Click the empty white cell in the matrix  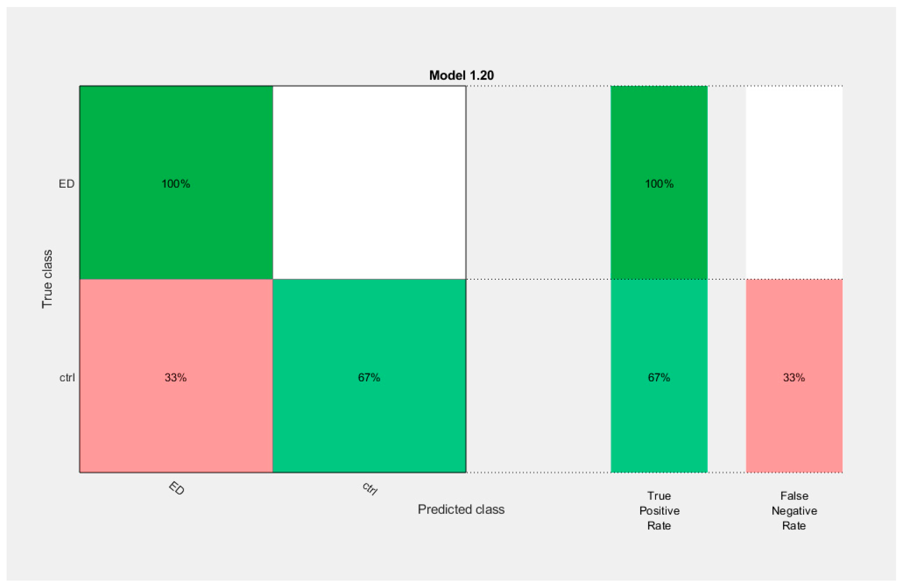click(x=369, y=183)
